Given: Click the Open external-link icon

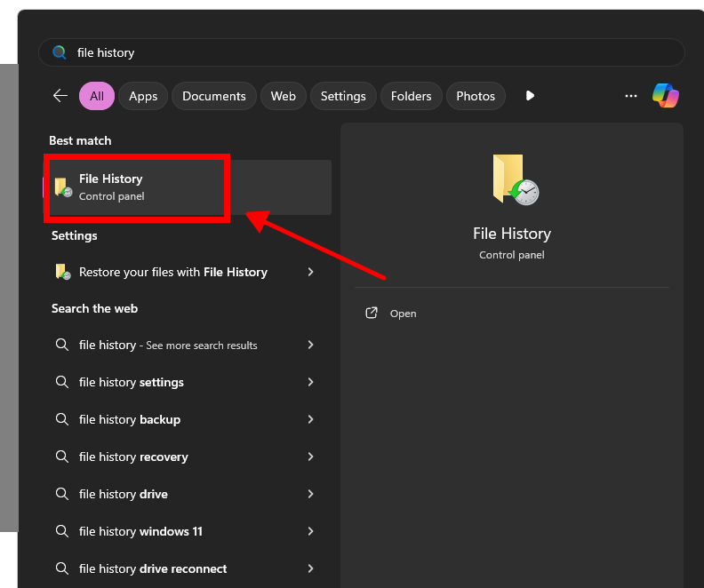Looking at the screenshot, I should coord(372,314).
